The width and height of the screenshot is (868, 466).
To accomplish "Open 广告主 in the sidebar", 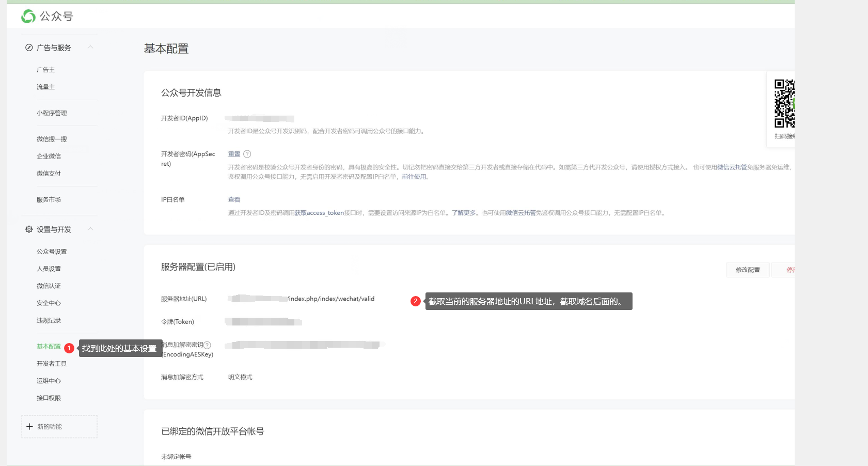I will click(45, 70).
